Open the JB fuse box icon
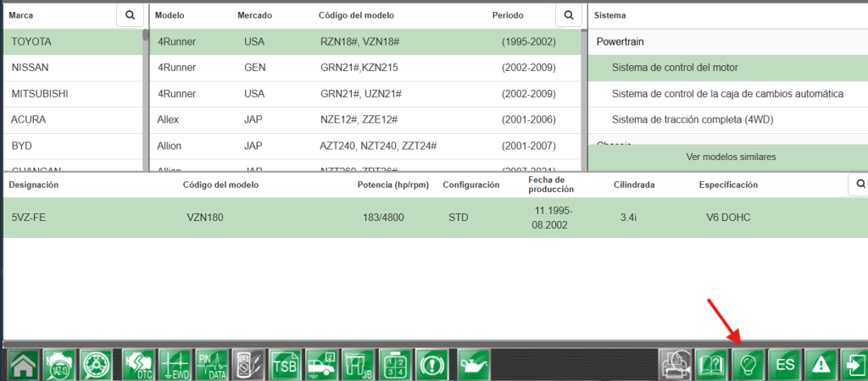This screenshot has width=868, height=381. 359,364
